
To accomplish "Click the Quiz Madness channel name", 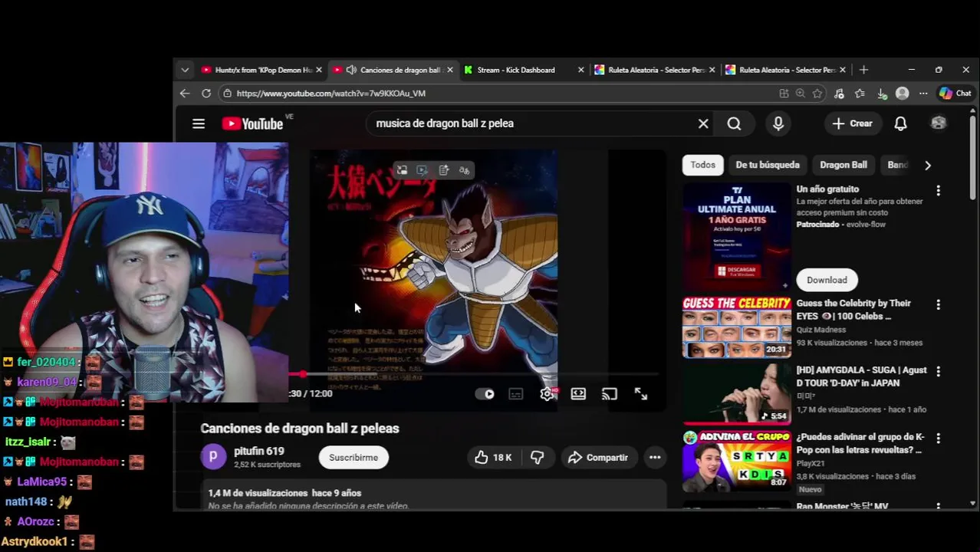I will pyautogui.click(x=821, y=330).
